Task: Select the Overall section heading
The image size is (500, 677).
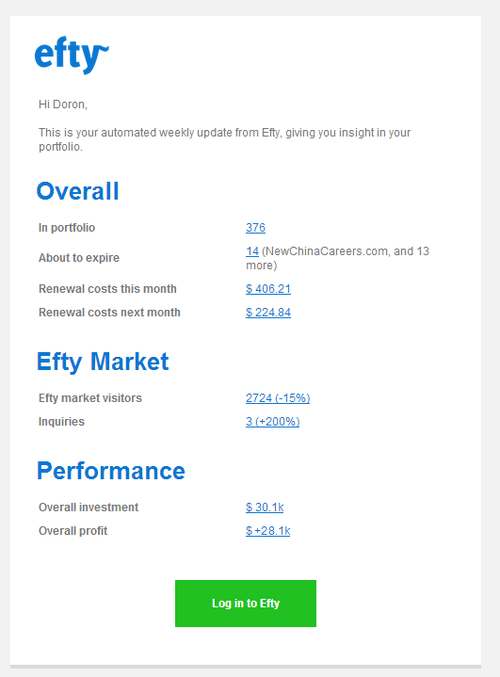Action: coord(78,191)
